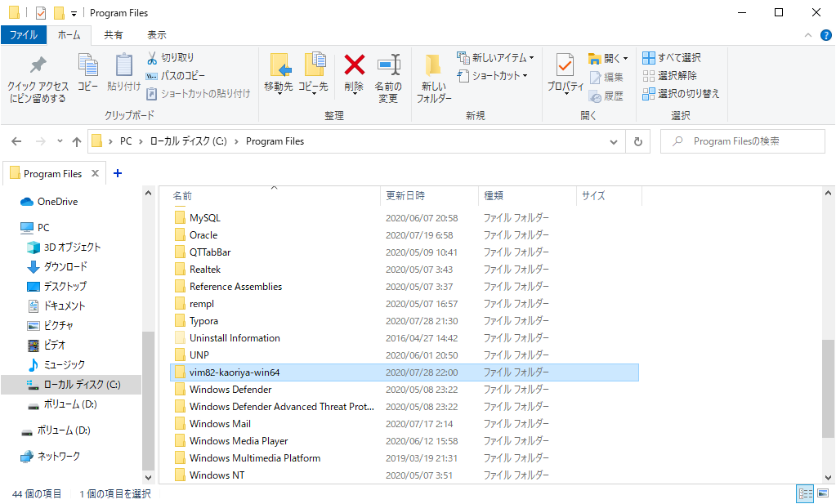The width and height of the screenshot is (836, 504).
Task: Open the Copy to (コピー先) button
Action: [x=314, y=74]
